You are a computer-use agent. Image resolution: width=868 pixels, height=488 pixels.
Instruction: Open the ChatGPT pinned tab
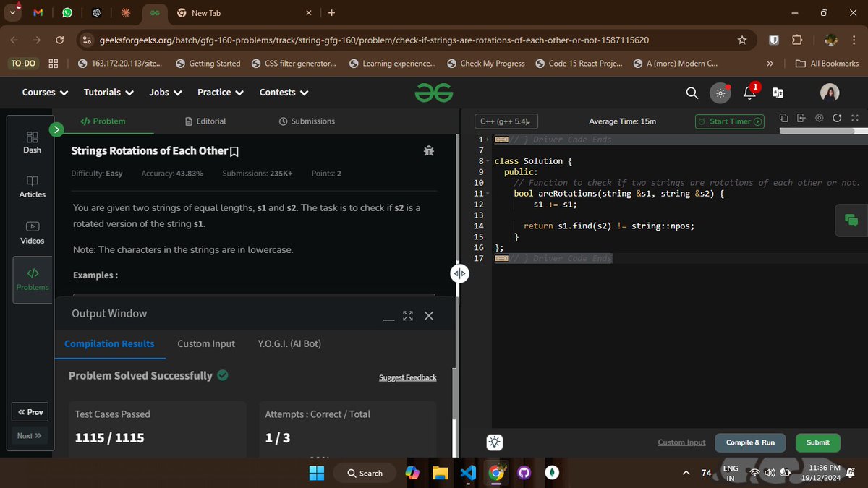point(96,12)
